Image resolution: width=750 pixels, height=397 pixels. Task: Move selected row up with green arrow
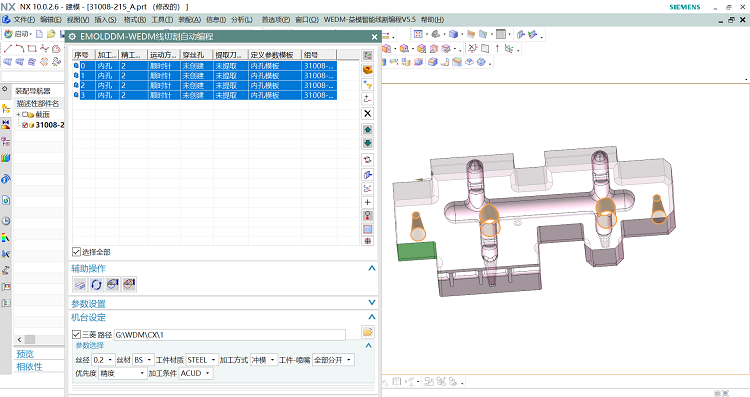tap(367, 130)
